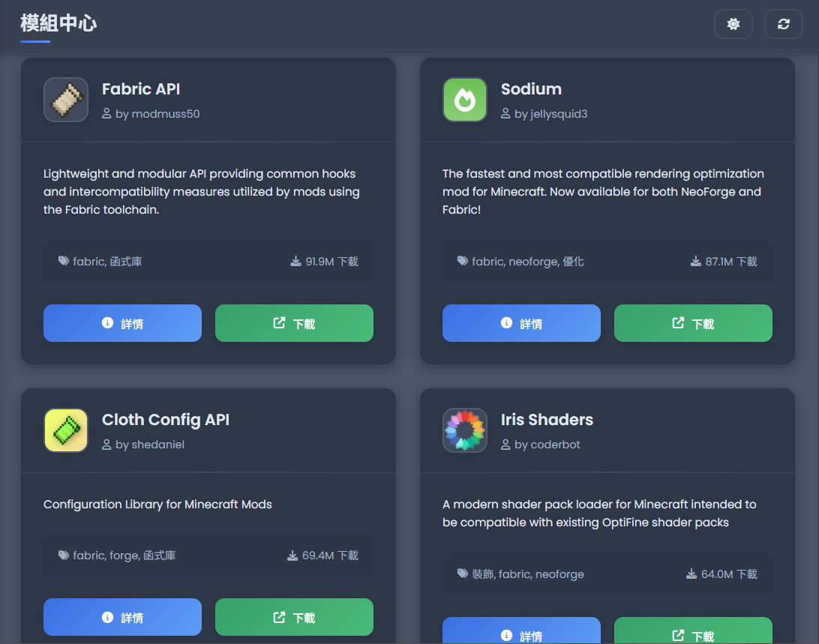The width and height of the screenshot is (819, 644).
Task: Download Iris Shaders mod
Action: 693,631
